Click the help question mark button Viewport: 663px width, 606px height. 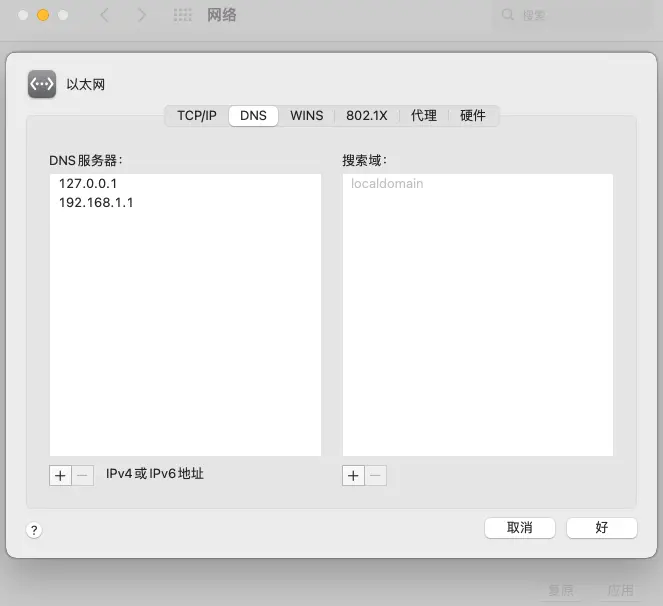[x=34, y=530]
